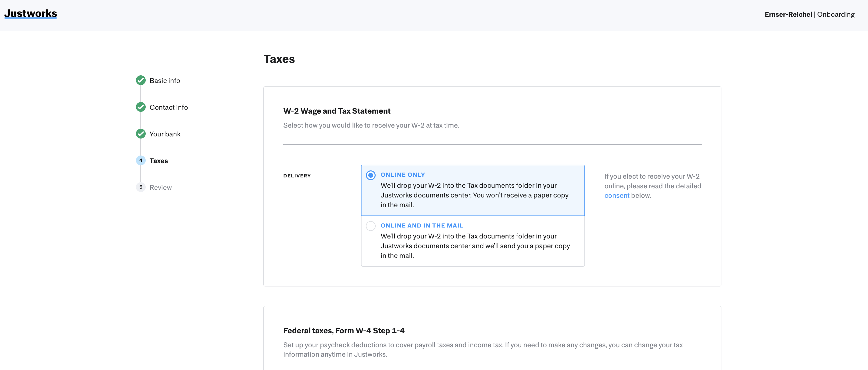The height and width of the screenshot is (370, 868).
Task: Click the green checkmark beside Basic info
Action: [141, 81]
